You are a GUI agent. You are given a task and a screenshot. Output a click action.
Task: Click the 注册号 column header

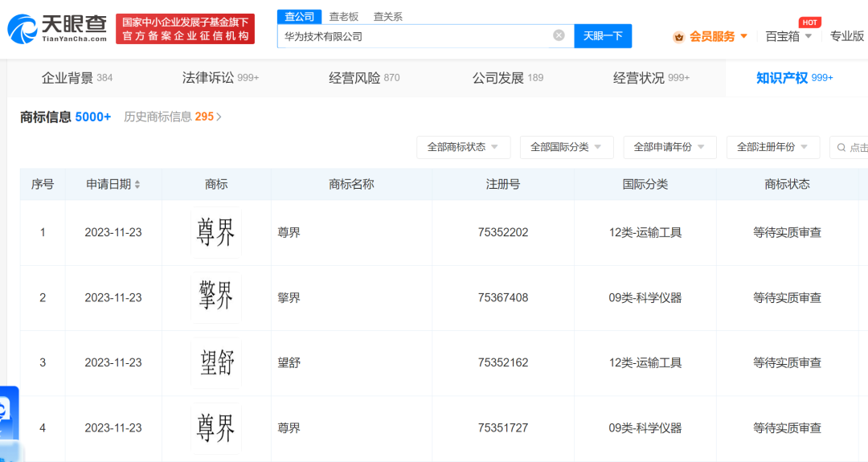(503, 184)
